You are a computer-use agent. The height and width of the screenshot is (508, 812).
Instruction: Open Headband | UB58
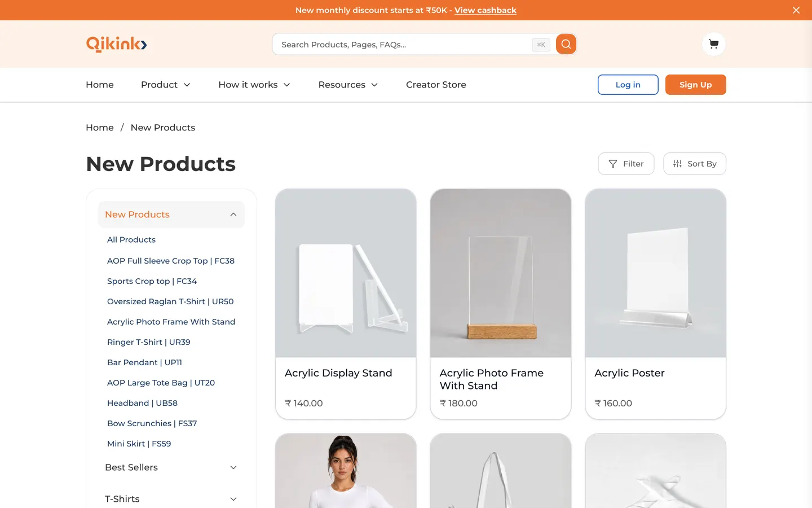tap(143, 403)
